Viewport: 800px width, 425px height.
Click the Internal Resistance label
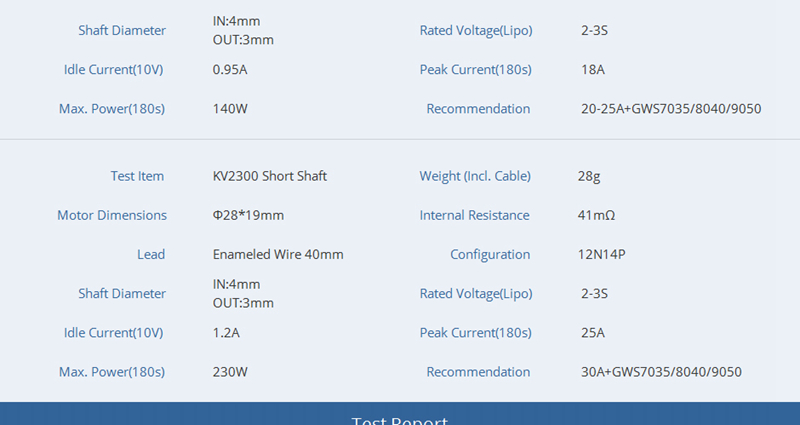tap(475, 215)
